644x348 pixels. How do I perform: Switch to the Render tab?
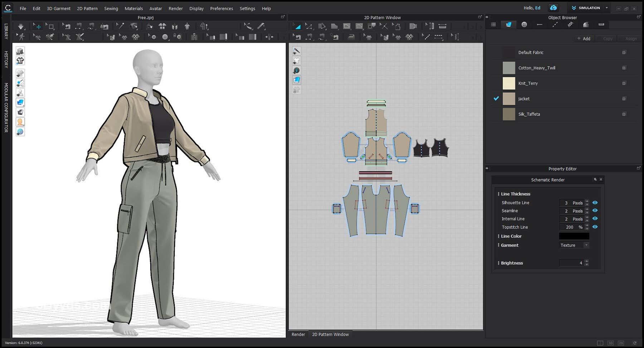298,334
